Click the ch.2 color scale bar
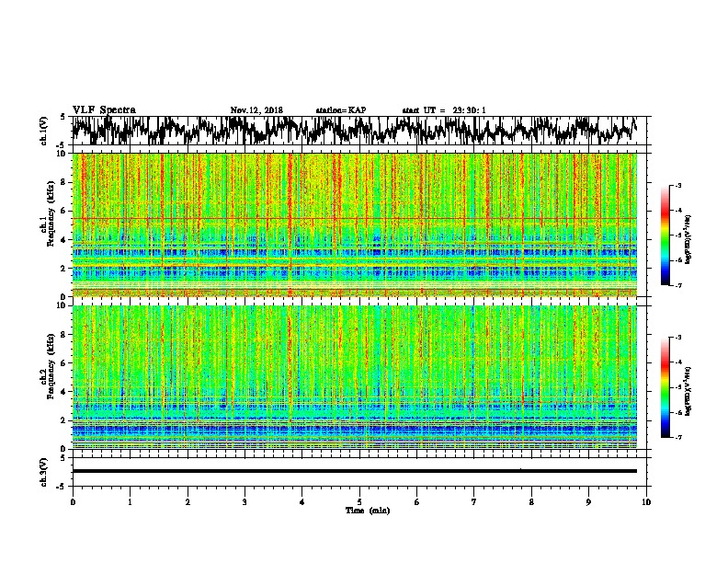728x563 pixels. pos(665,387)
